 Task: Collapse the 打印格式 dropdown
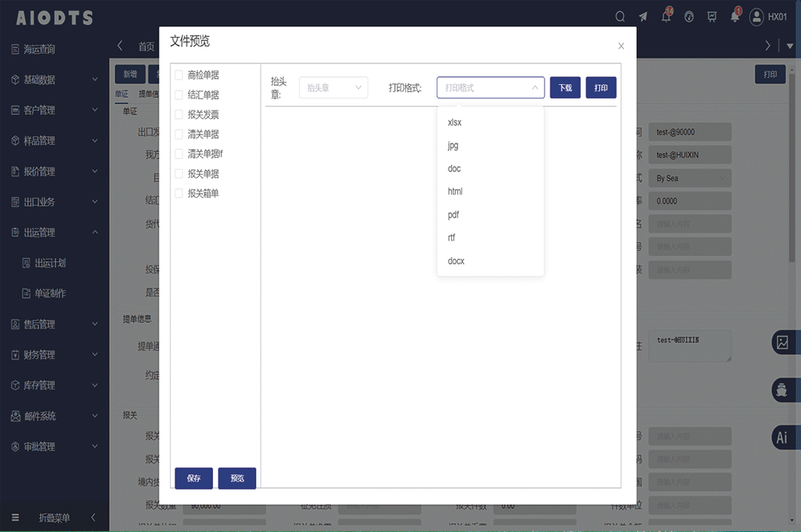(x=490, y=88)
